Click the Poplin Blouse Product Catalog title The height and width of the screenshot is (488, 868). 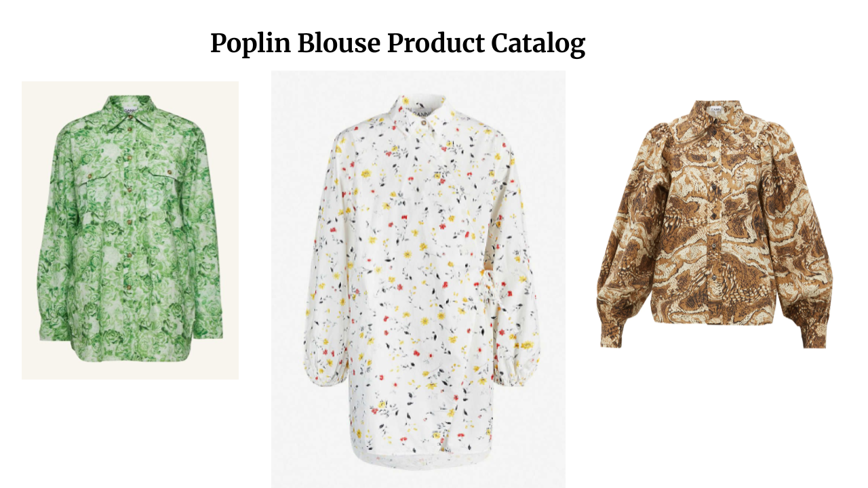click(x=397, y=43)
